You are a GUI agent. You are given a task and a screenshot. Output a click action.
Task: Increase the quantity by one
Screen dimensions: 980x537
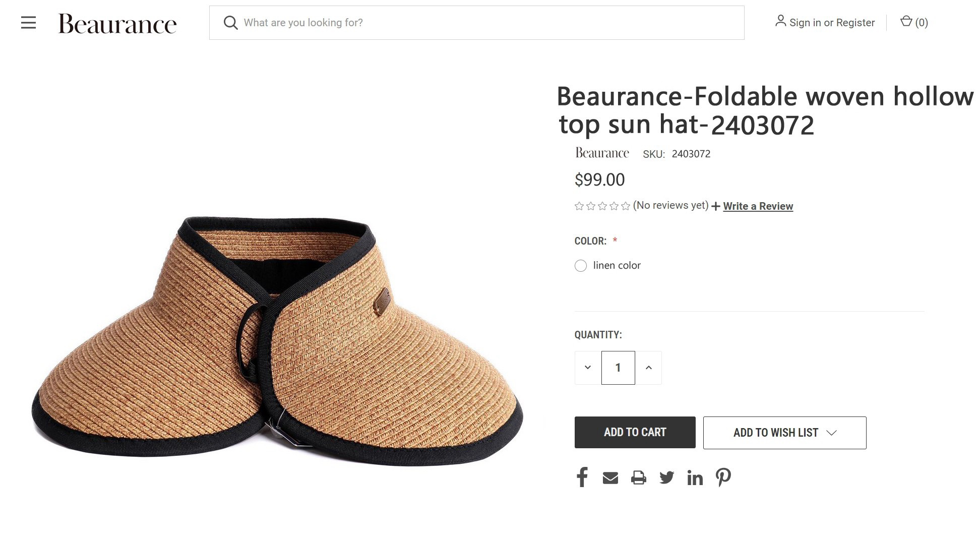[x=649, y=368]
